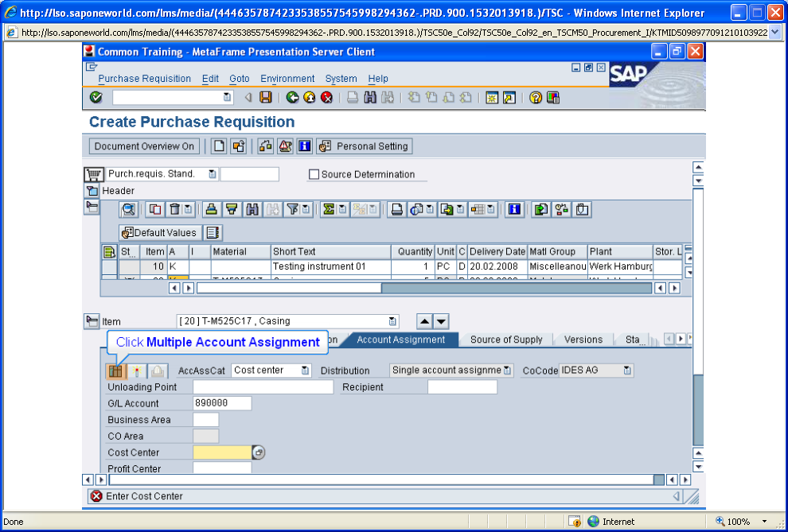Click the green Back arrow icon
Viewport: 788px width, 532px height.
292,97
